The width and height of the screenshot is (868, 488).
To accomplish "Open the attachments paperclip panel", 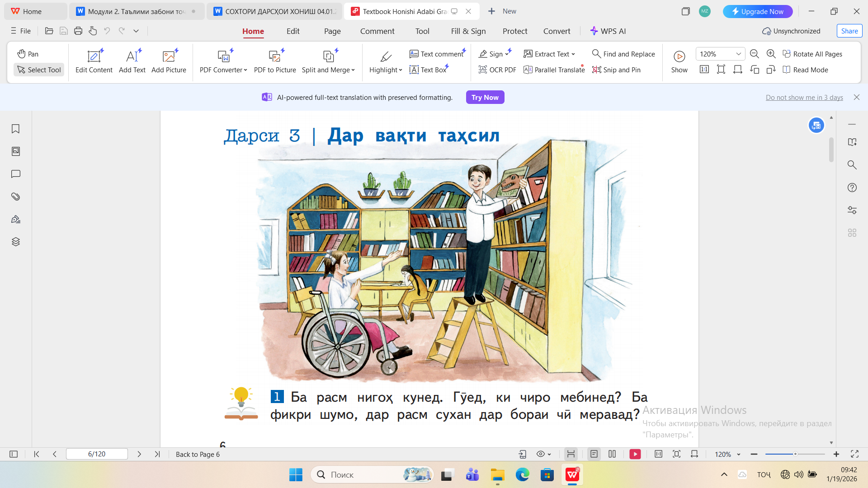I will [x=15, y=197].
